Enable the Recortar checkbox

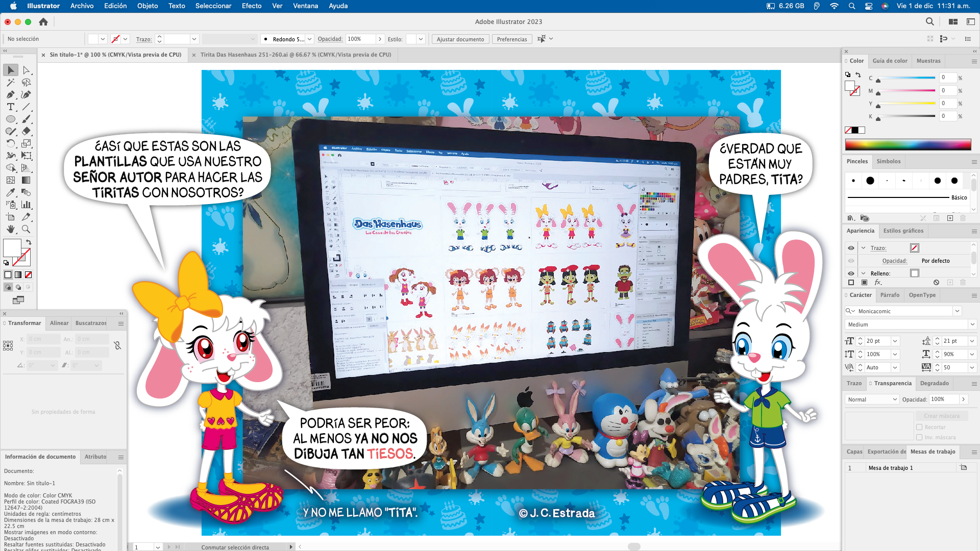[x=919, y=428]
